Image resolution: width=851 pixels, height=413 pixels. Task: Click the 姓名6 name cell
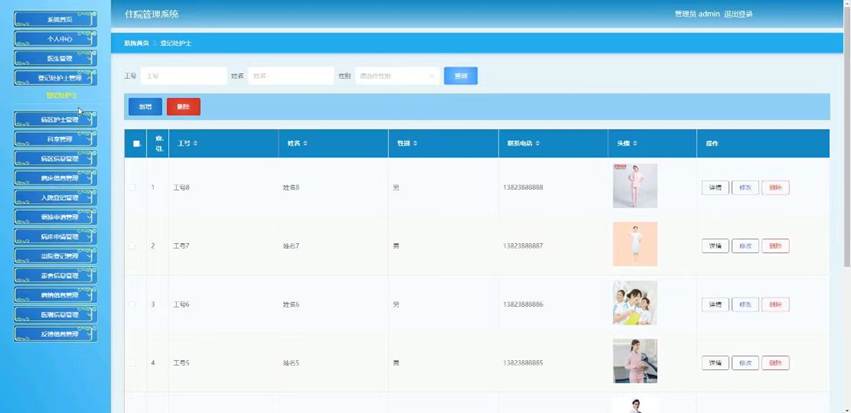[291, 304]
